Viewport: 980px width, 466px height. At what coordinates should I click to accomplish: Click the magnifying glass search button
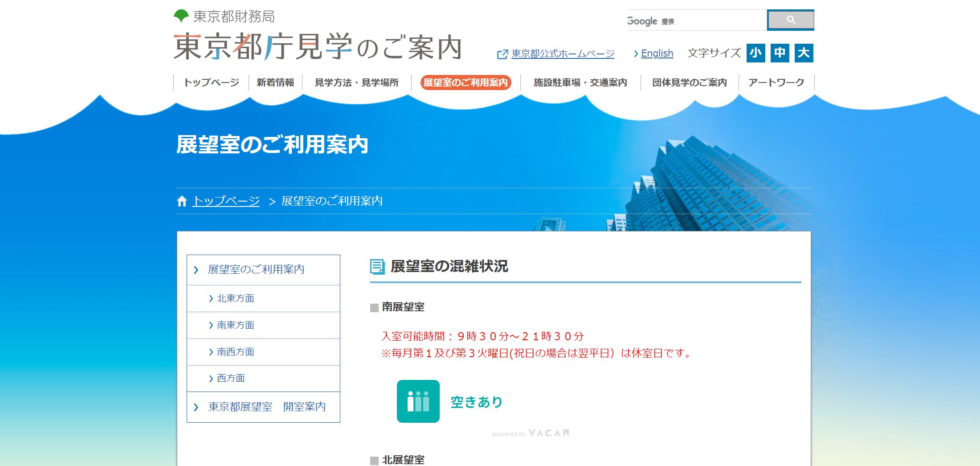coord(790,20)
